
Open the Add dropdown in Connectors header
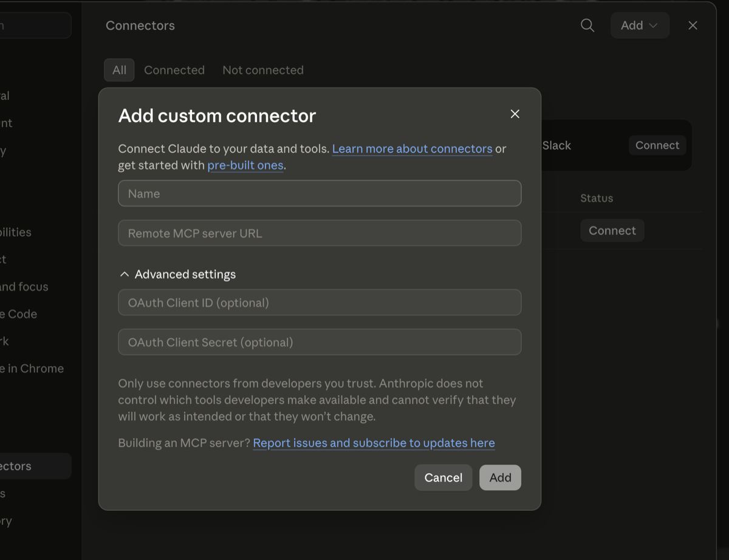(x=640, y=26)
